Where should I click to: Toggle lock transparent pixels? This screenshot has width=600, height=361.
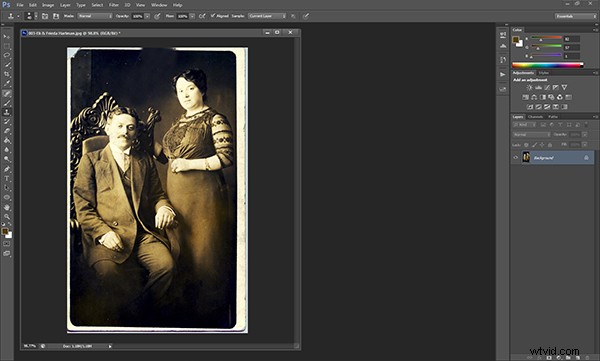click(x=527, y=145)
